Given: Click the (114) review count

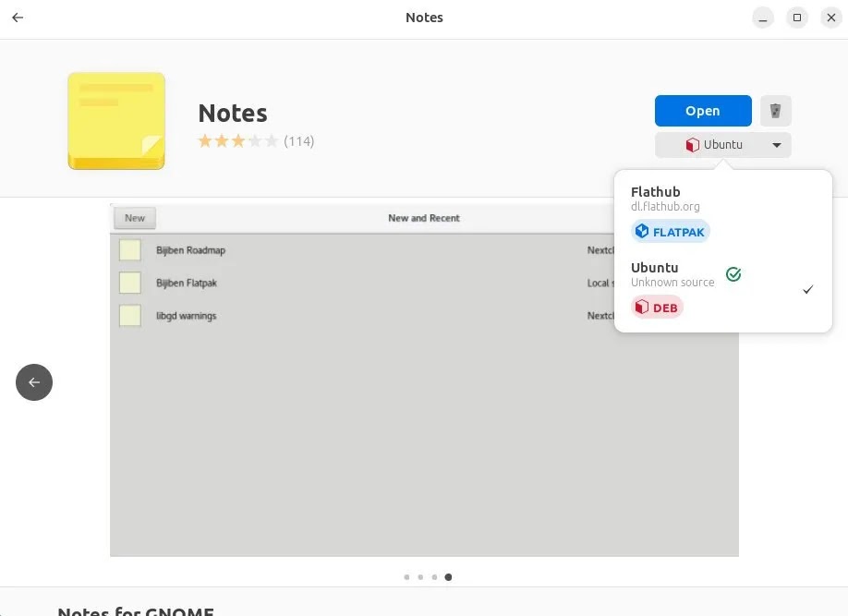Looking at the screenshot, I should point(299,141).
